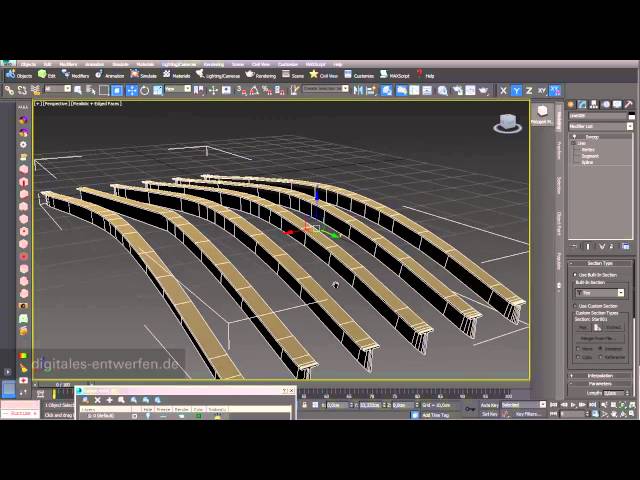The image size is (640, 480).
Task: Open the named selection sets dropdown
Action: 326,89
